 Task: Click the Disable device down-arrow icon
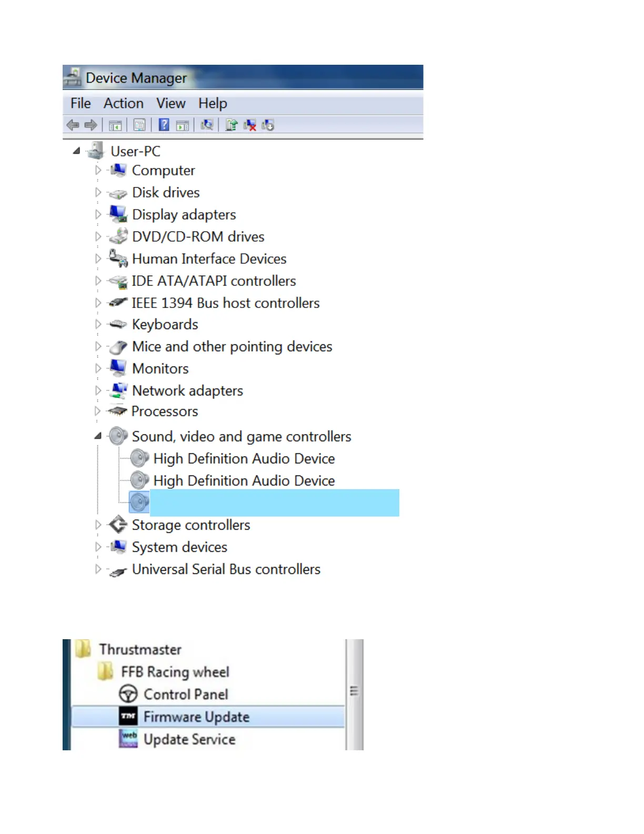[268, 125]
